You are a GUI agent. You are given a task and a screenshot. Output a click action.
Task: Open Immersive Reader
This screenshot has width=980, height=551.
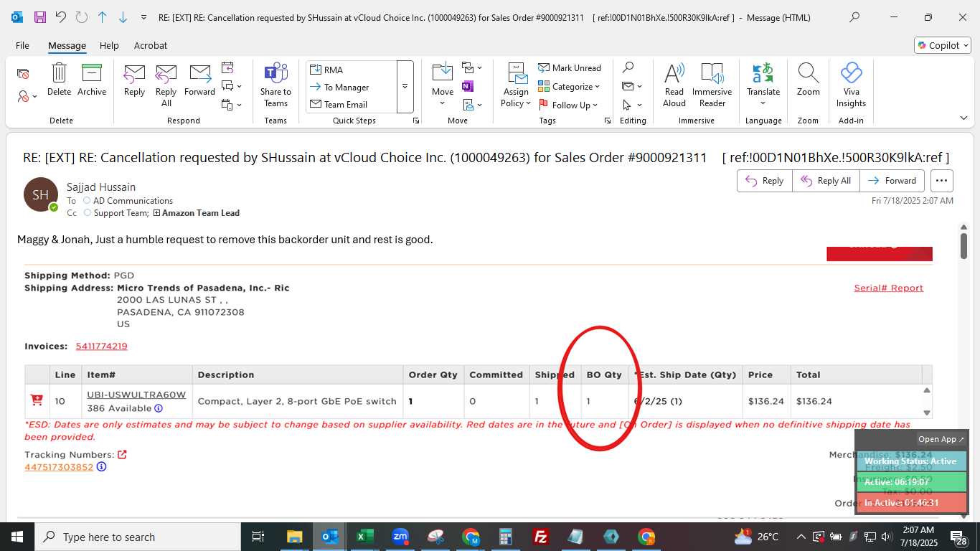[x=712, y=85]
